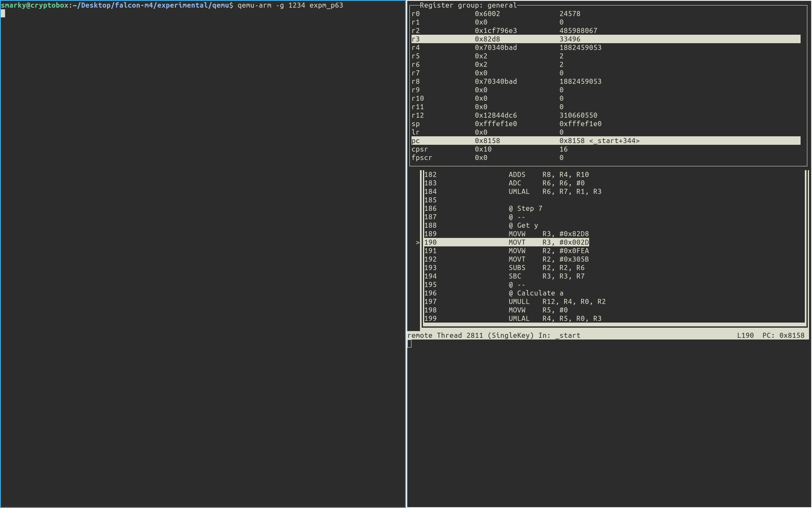Select the pc register row

[606, 141]
